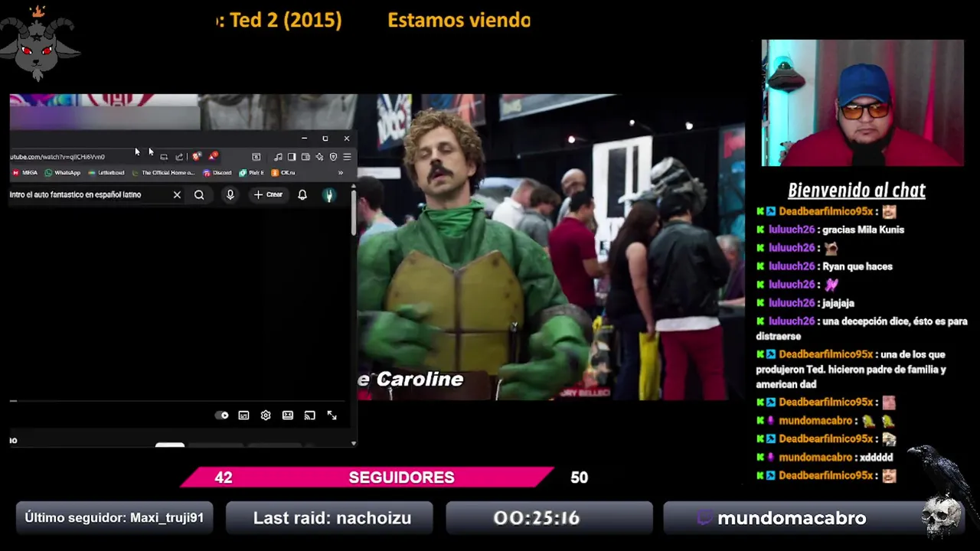Click the browser address bar URL
Viewport: 980px width, 551px height.
pyautogui.click(x=57, y=157)
